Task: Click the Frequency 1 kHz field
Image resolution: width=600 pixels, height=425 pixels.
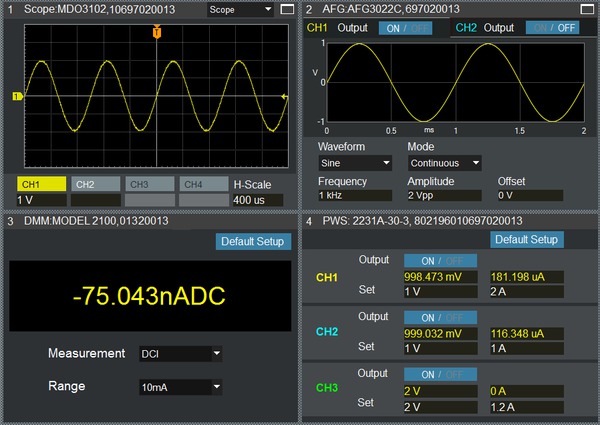Action: point(354,196)
